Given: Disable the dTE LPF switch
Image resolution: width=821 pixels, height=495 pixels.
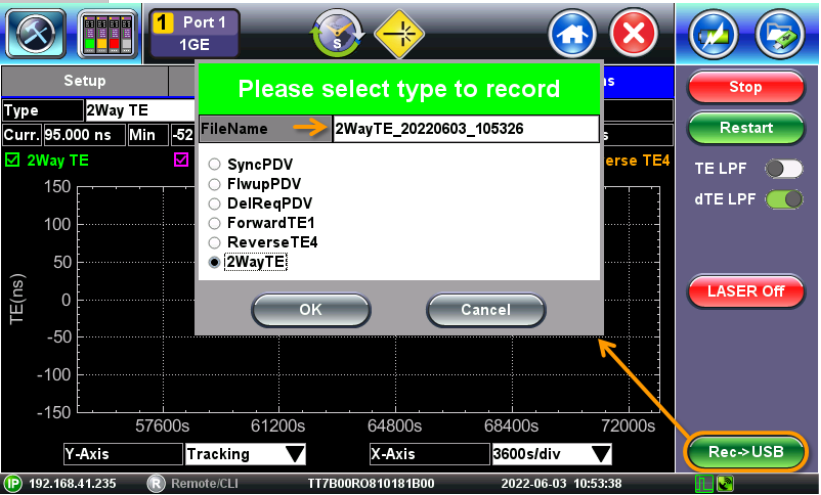Looking at the screenshot, I should point(784,200).
